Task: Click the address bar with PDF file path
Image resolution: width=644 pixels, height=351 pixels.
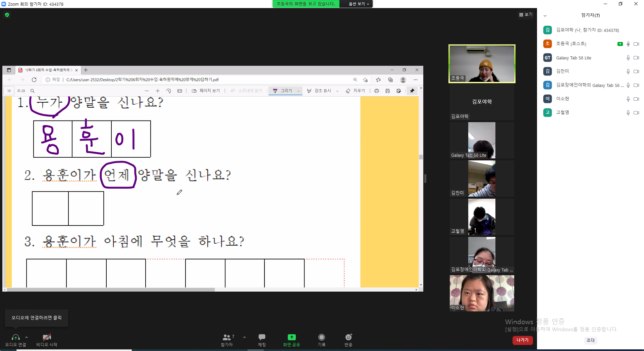Action: click(198, 80)
